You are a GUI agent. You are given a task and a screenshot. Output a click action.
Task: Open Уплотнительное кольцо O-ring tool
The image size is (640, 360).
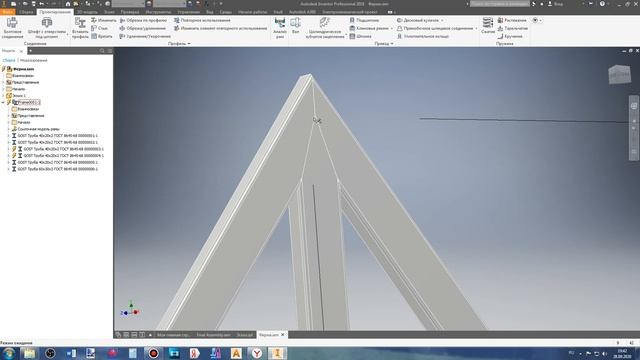(422, 36)
